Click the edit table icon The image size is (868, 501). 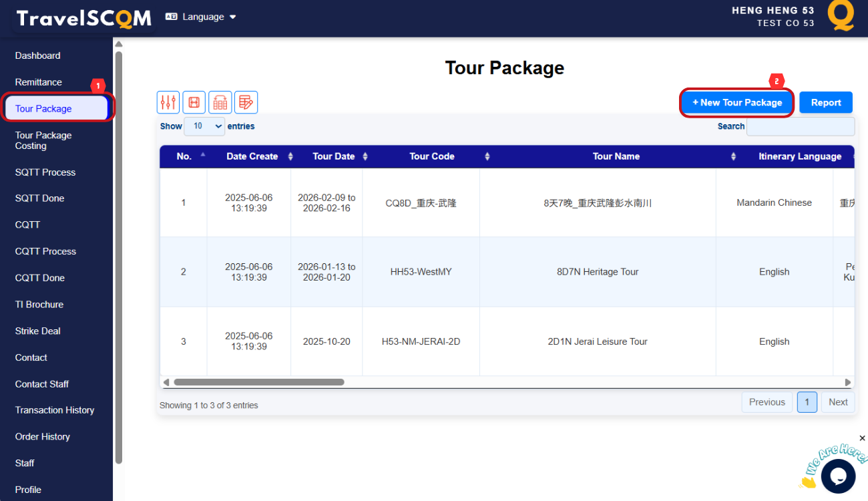click(x=246, y=102)
